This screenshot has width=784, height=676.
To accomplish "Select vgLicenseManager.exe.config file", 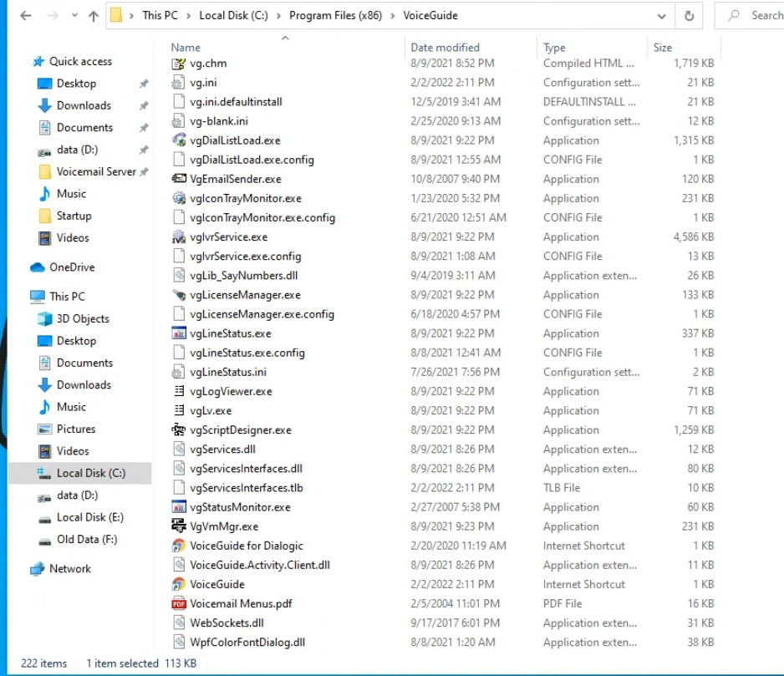I will (262, 314).
